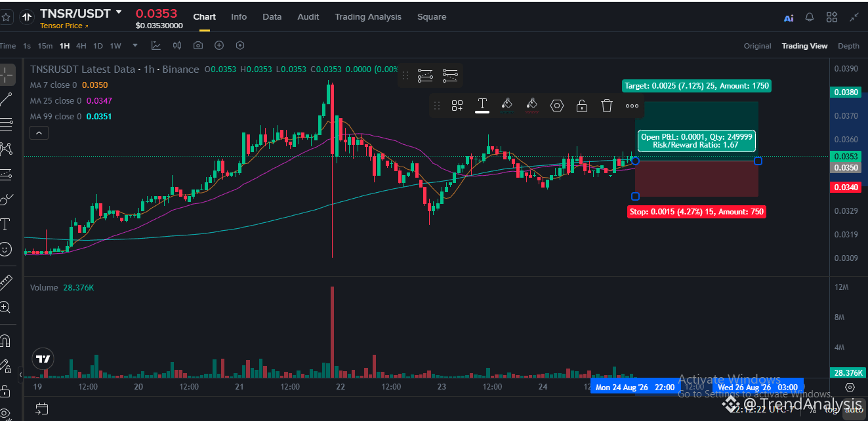Select the brush drawing tool
868x421 pixels.
point(6,199)
